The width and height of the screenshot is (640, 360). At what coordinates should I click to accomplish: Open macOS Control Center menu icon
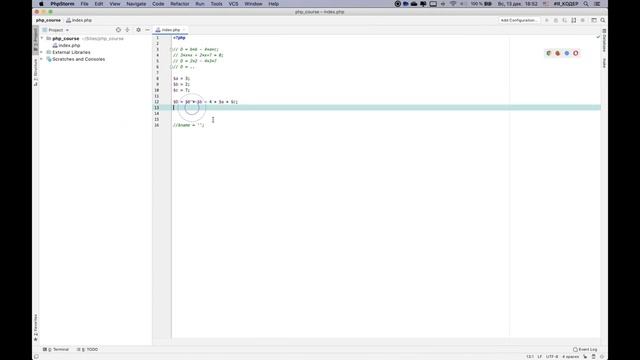[597, 4]
